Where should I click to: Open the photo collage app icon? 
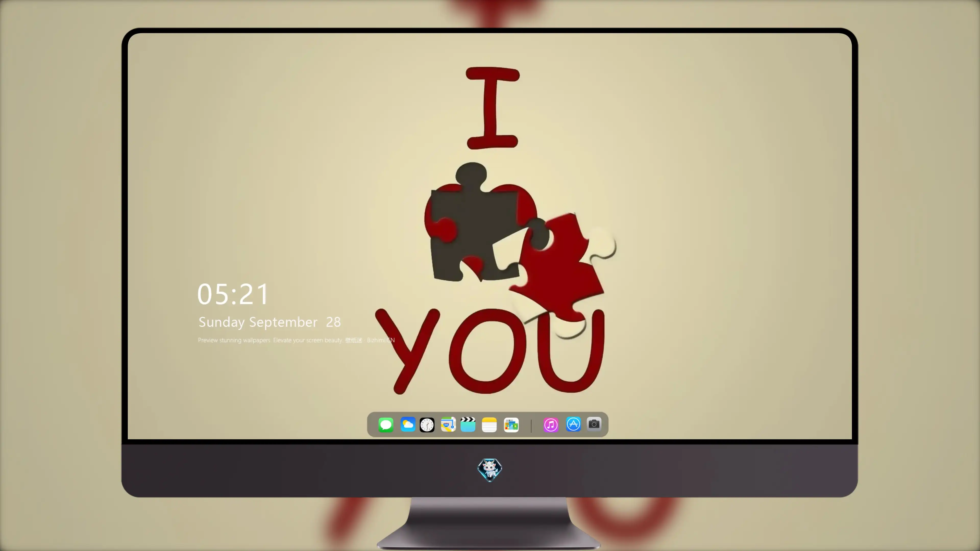(x=511, y=425)
